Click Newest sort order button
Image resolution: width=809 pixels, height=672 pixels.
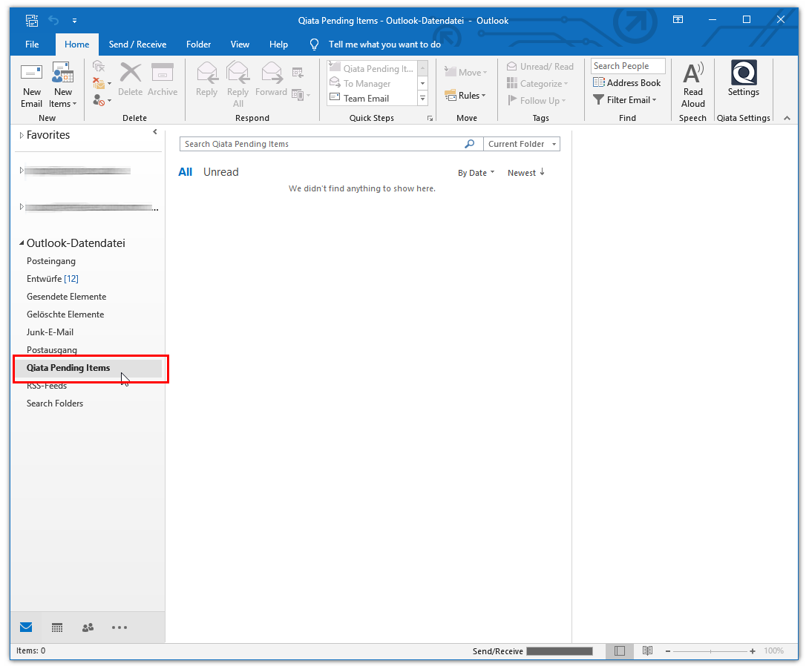(525, 173)
